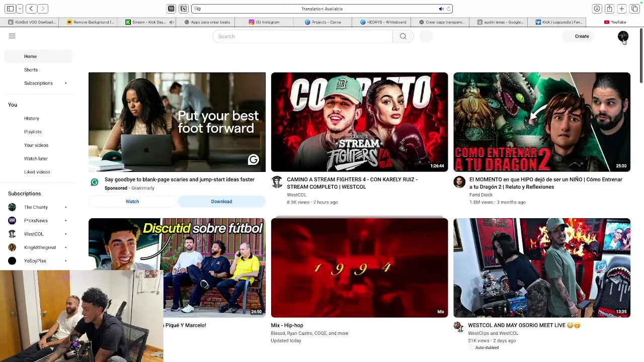This screenshot has height=362, width=644.
Task: Open the F*cksNews subscription channel
Action: [38, 221]
